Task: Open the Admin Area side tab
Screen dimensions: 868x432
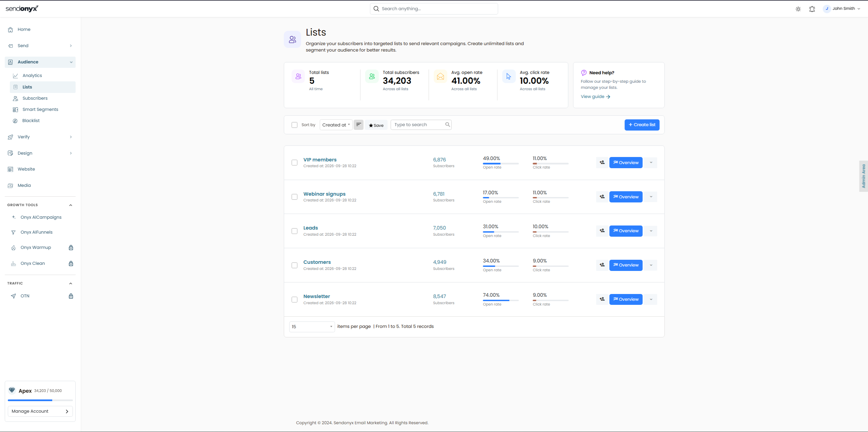Action: (x=864, y=176)
